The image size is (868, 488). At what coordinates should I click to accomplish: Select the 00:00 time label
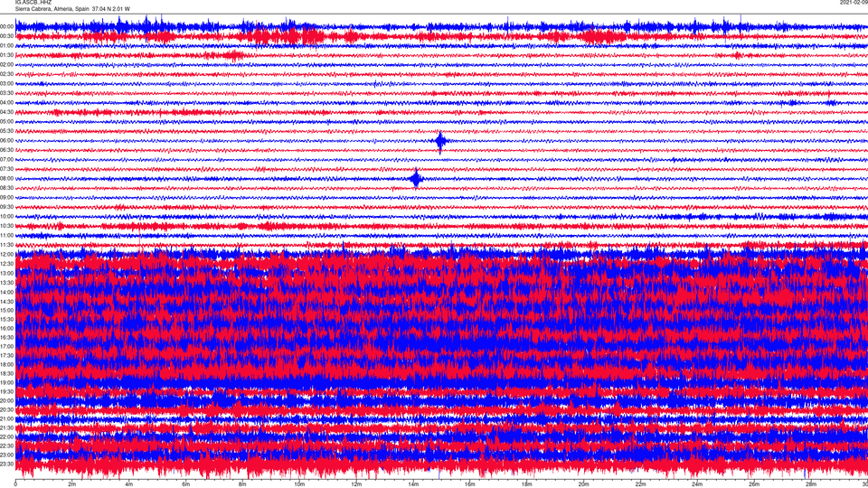point(6,26)
